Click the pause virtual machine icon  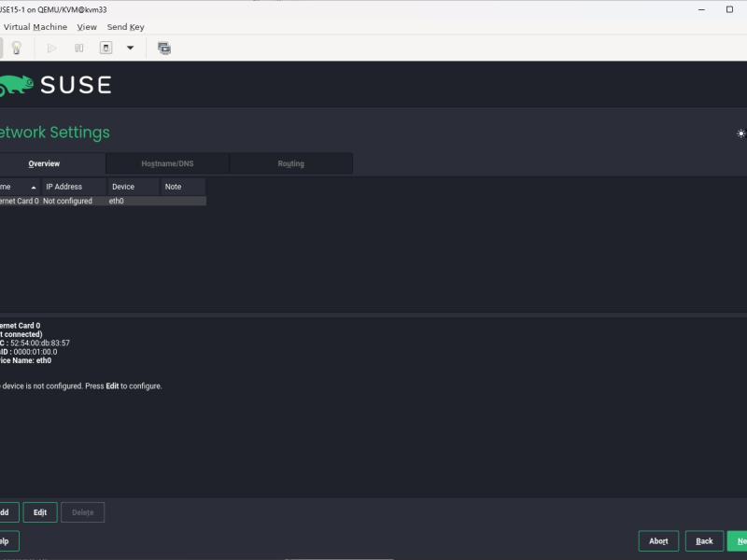click(x=79, y=49)
